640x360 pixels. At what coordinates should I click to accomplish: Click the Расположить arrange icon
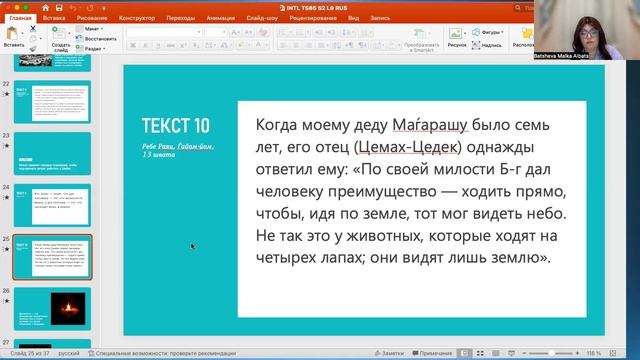click(527, 33)
